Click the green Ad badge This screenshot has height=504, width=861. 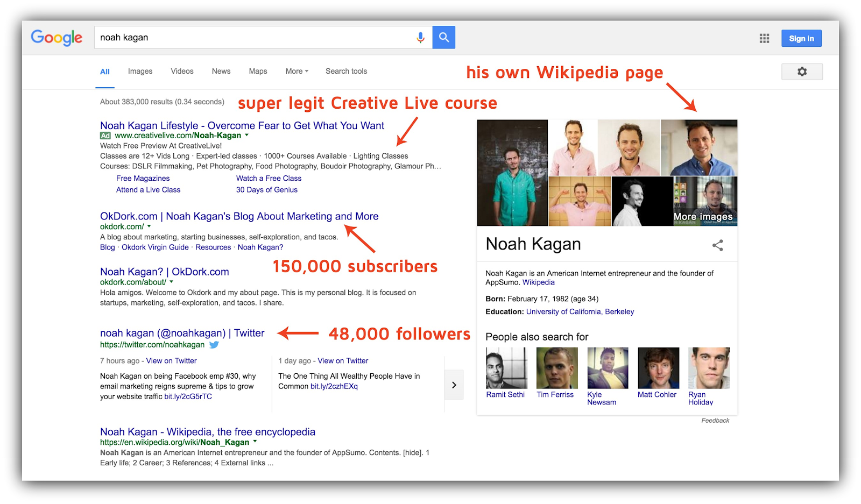105,136
